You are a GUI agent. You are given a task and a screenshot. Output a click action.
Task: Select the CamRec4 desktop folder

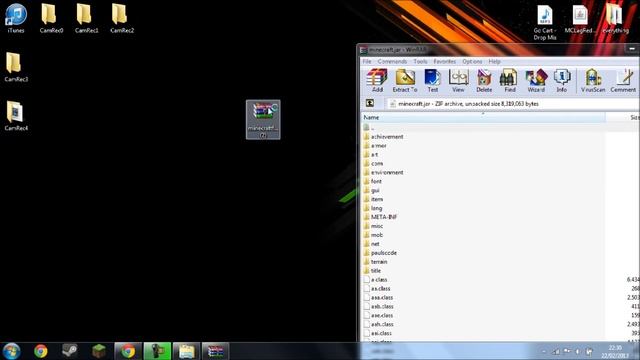tap(16, 116)
